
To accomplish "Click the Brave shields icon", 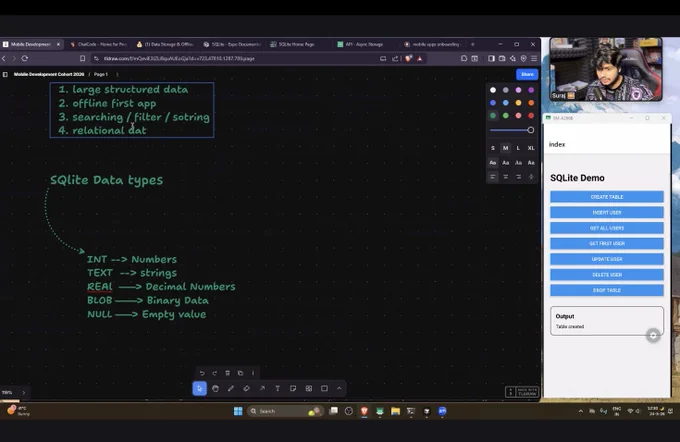I will point(408,58).
